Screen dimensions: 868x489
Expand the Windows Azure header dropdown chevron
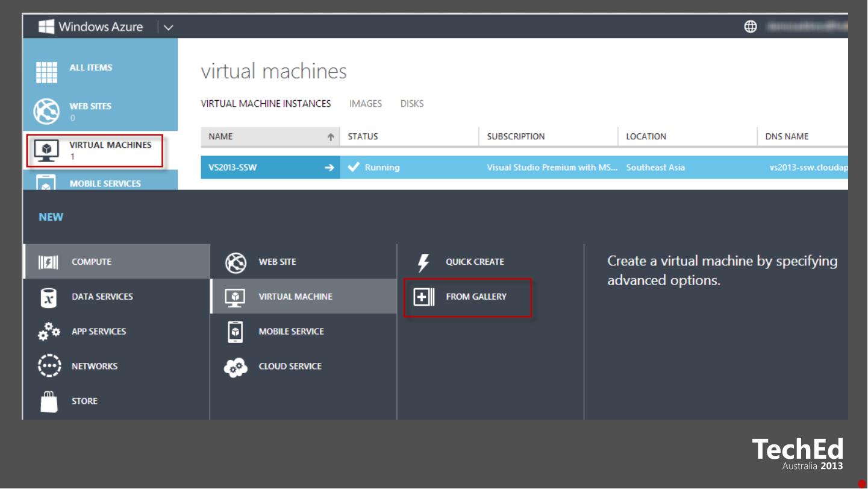pos(168,27)
